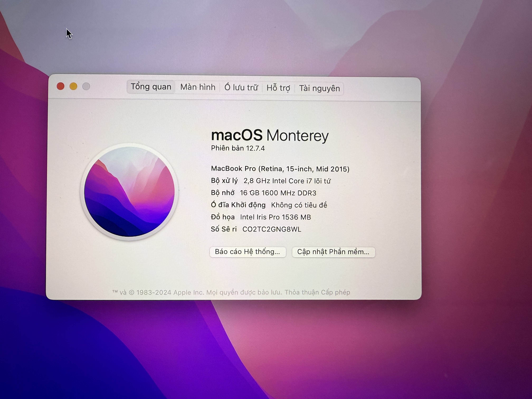Image resolution: width=532 pixels, height=399 pixels.
Task: Click the Bộ nhớ label
Action: tap(223, 193)
